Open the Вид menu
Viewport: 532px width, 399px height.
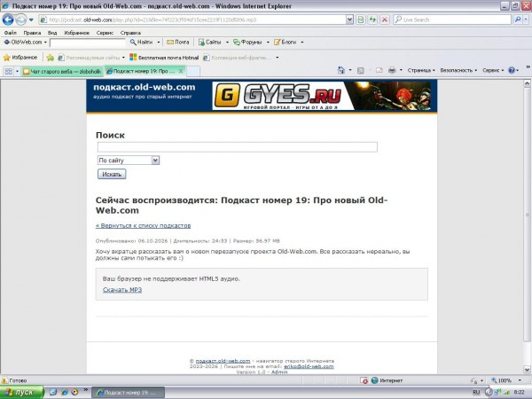click(52, 33)
